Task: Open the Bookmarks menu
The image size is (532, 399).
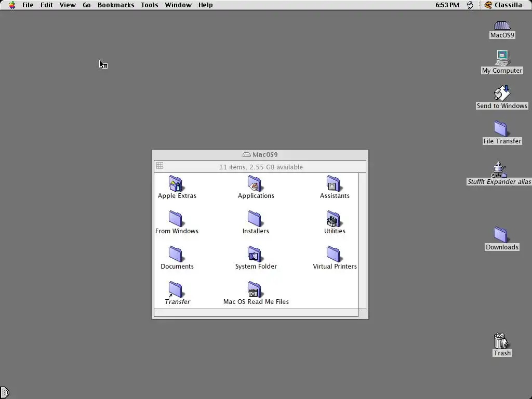Action: (116, 5)
